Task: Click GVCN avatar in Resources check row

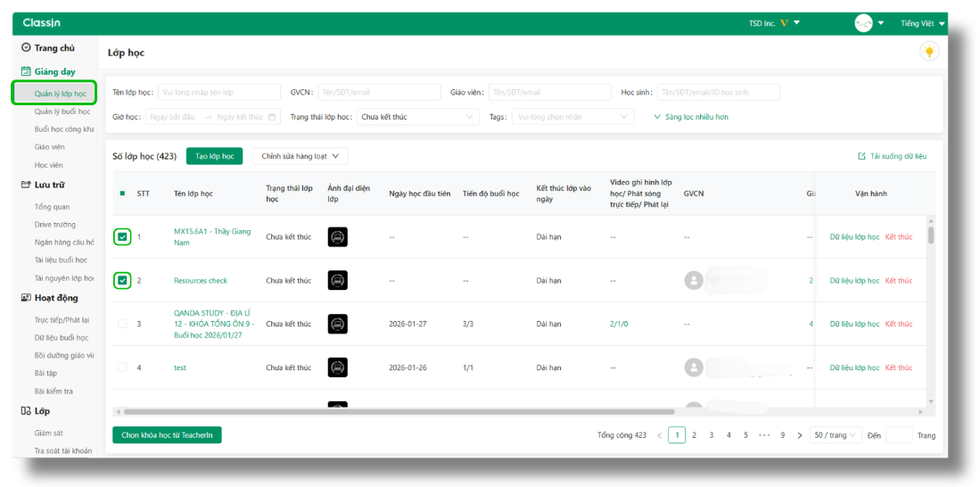Action: tap(693, 281)
